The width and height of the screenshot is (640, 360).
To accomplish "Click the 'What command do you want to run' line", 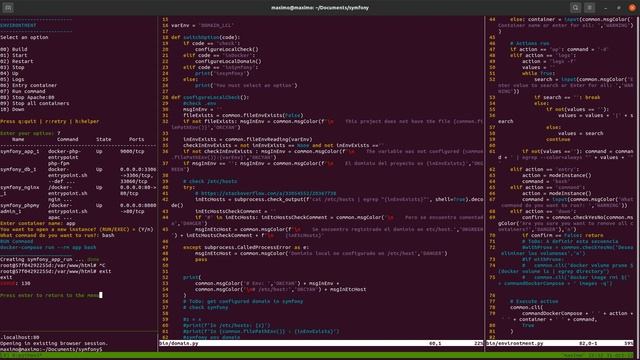I will 57,235.
